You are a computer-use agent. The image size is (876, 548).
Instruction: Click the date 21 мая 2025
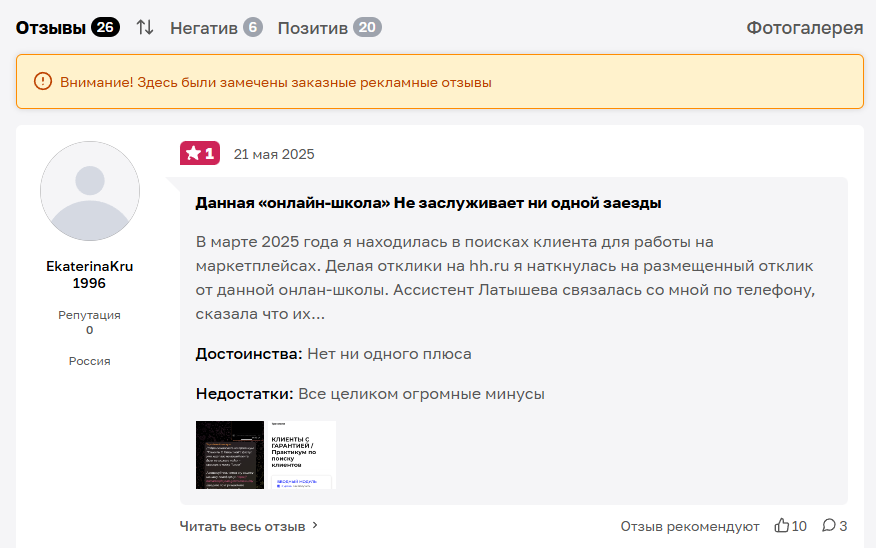[274, 154]
